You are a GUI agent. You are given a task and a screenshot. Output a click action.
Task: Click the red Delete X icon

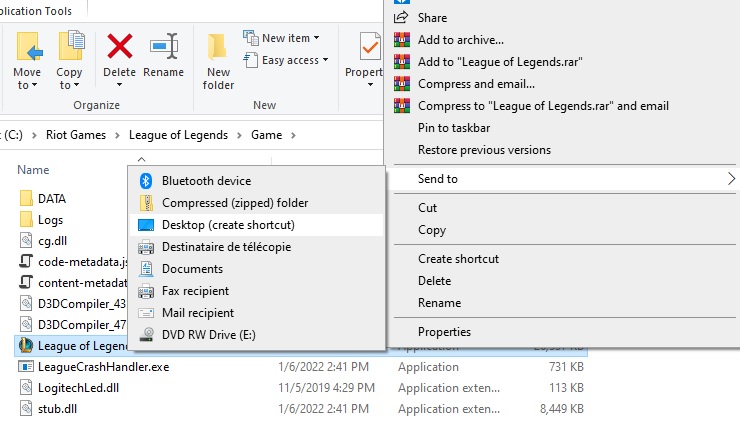pyautogui.click(x=120, y=46)
